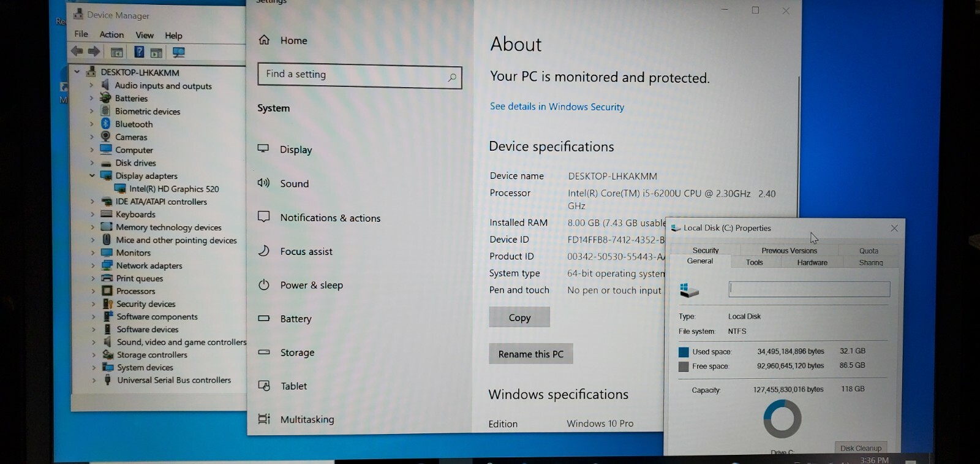Close the Local Disk (C:) Properties dialog
980x464 pixels.
point(894,228)
